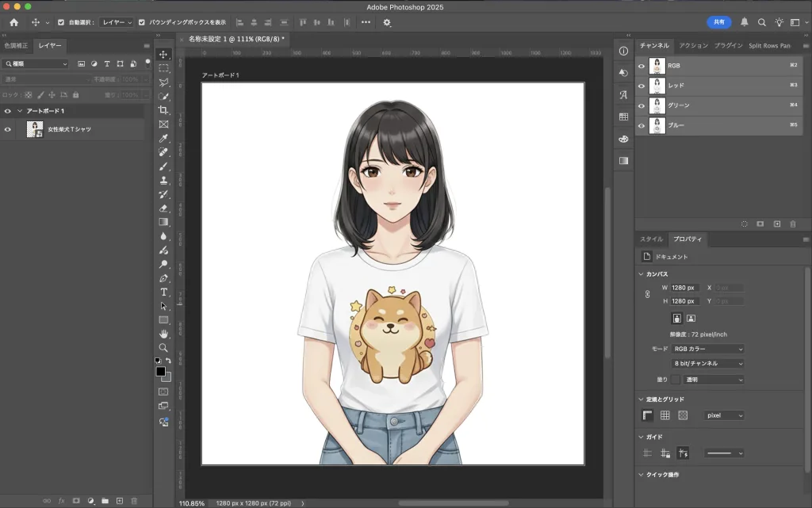Click the foreground color swatch
The image size is (812, 508).
(x=160, y=372)
